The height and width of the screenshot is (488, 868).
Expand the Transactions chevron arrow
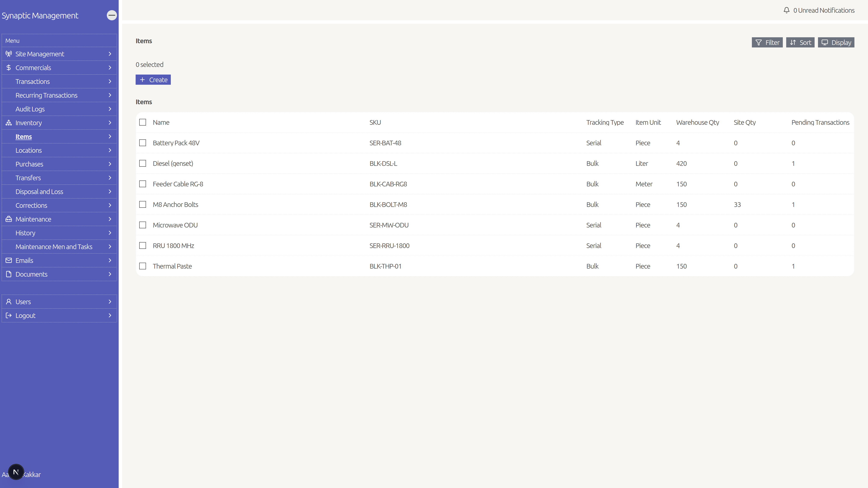[110, 82]
